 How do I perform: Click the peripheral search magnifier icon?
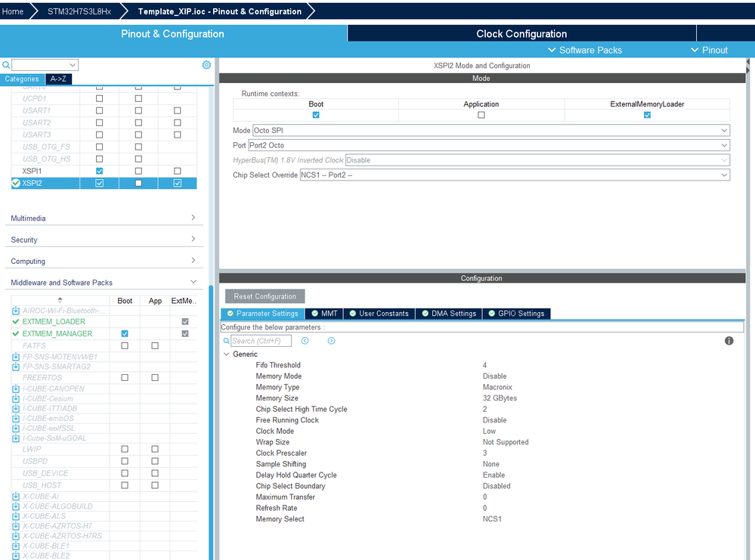[x=6, y=65]
